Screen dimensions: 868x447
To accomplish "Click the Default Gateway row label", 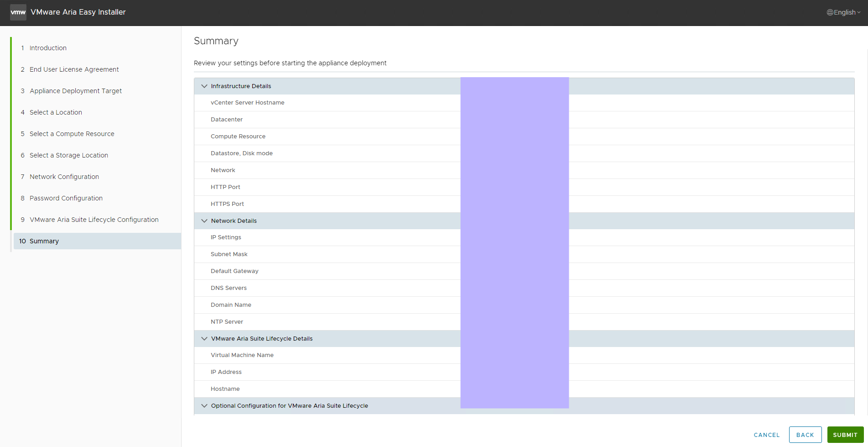I will coord(234,271).
